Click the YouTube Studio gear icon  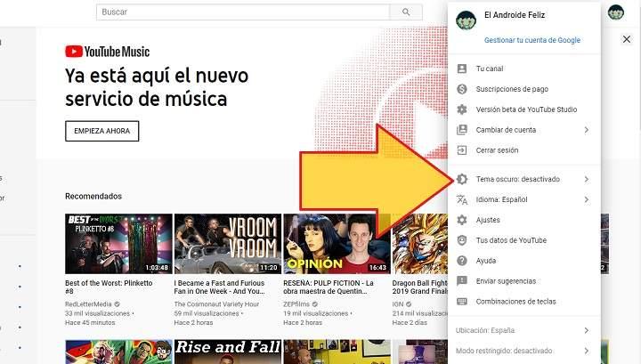(462, 109)
